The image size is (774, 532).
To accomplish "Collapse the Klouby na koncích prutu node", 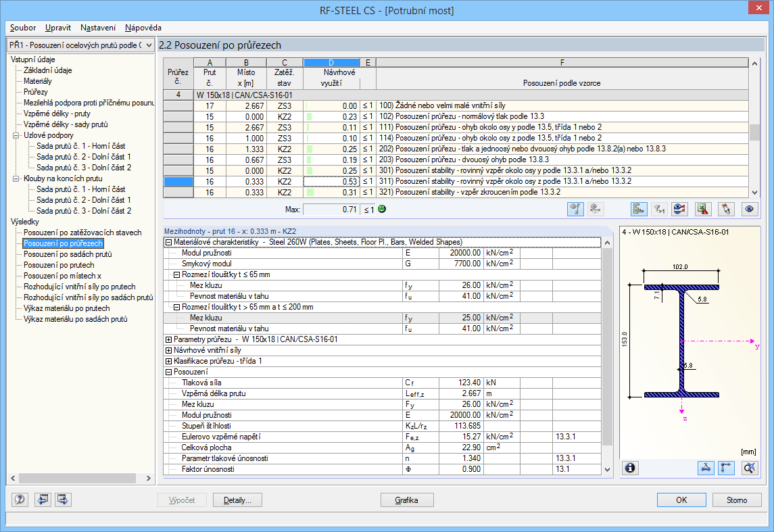I will pyautogui.click(x=16, y=178).
